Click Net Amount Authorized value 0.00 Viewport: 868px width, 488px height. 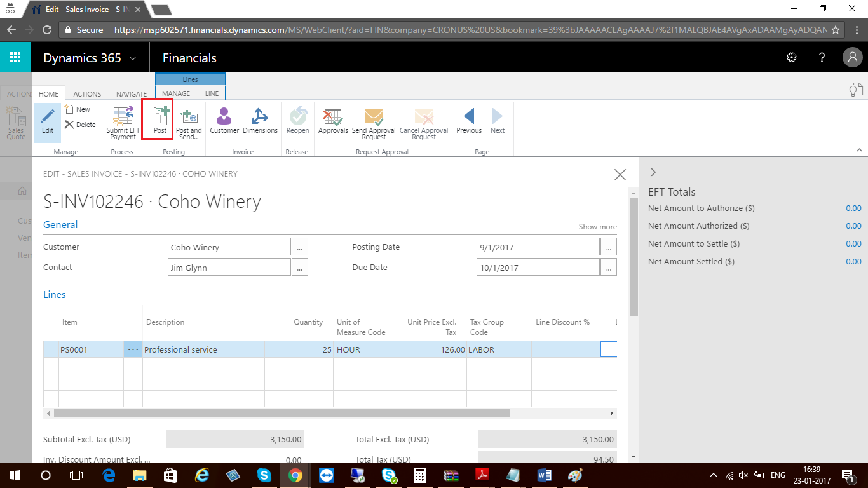853,226
